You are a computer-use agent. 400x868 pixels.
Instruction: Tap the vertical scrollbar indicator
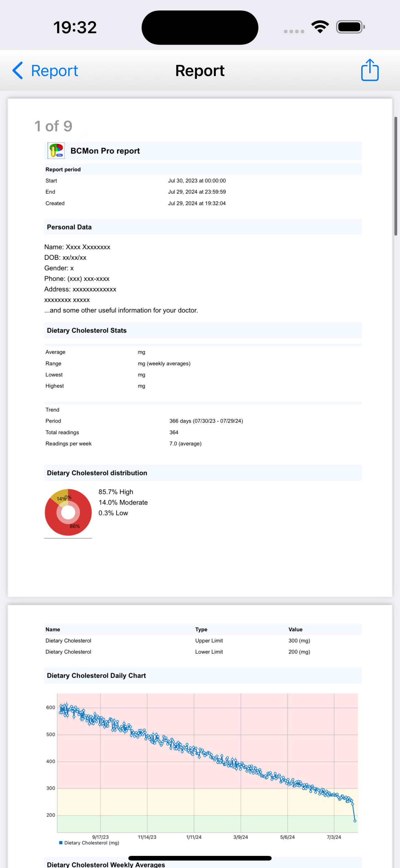(396, 176)
